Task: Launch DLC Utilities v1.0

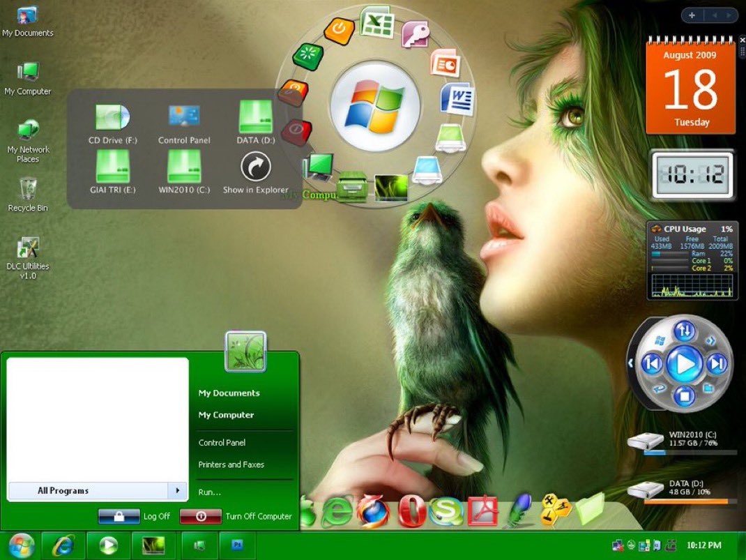Action: (28, 258)
